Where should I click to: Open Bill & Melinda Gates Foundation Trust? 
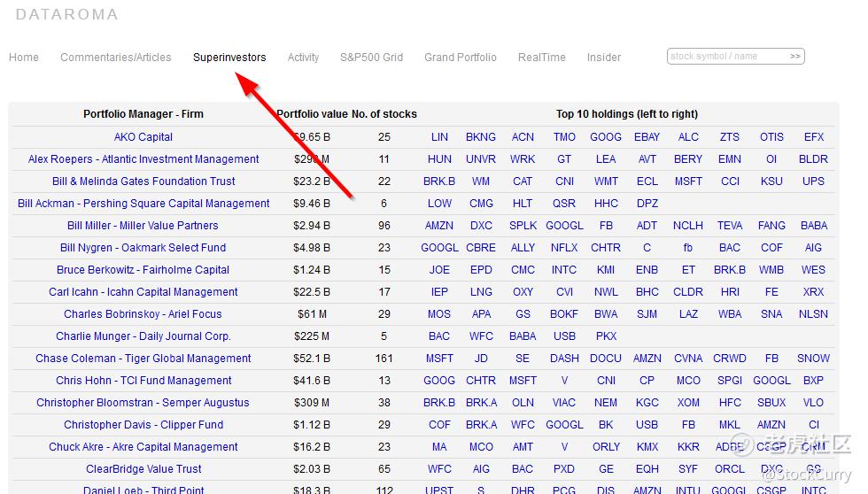tap(143, 181)
